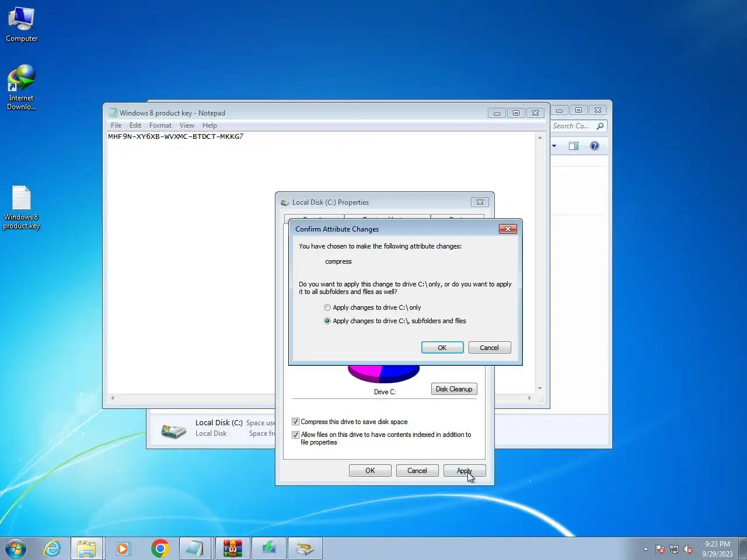
Task: Open the Notepad View menu
Action: [x=187, y=125]
